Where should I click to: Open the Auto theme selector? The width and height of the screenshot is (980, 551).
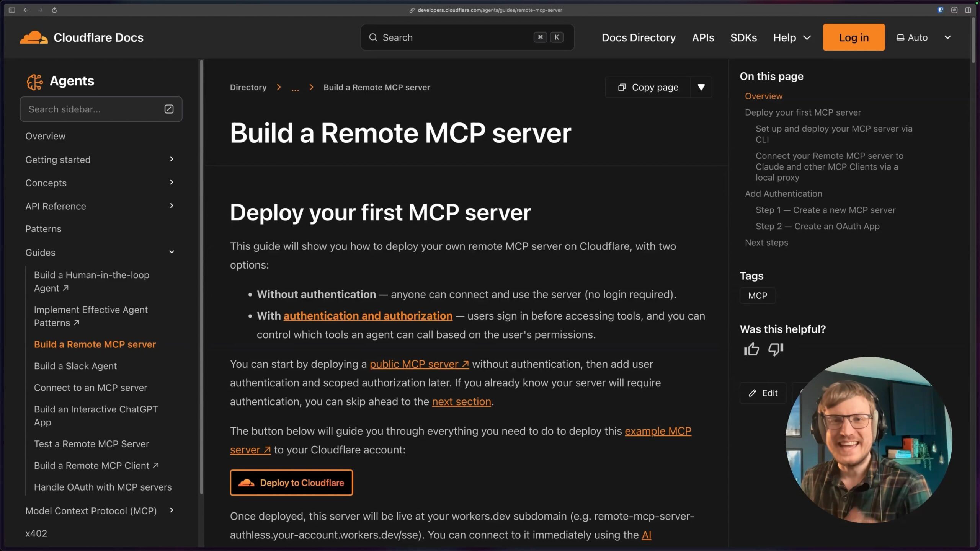click(x=923, y=37)
